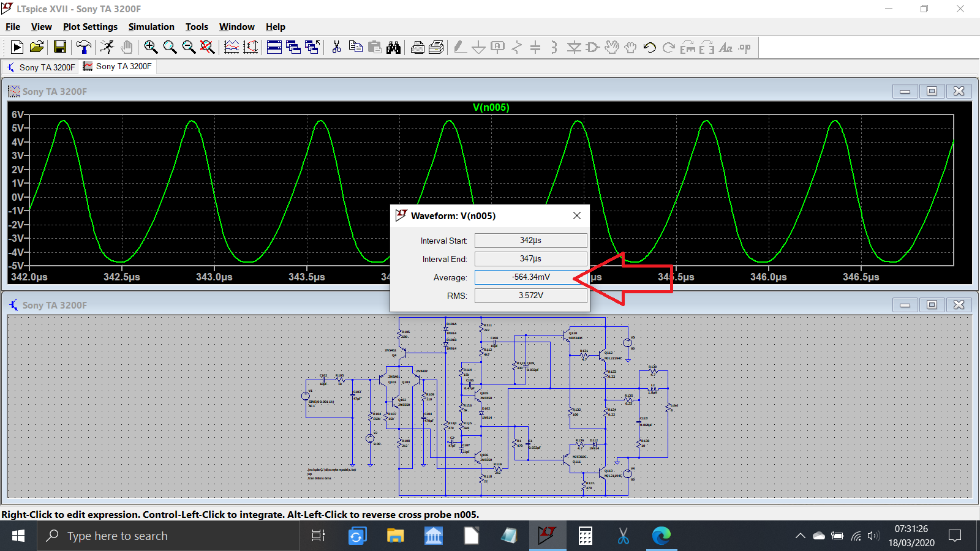Image resolution: width=980 pixels, height=551 pixels.
Task: Click the taskbar search box
Action: pyautogui.click(x=170, y=536)
